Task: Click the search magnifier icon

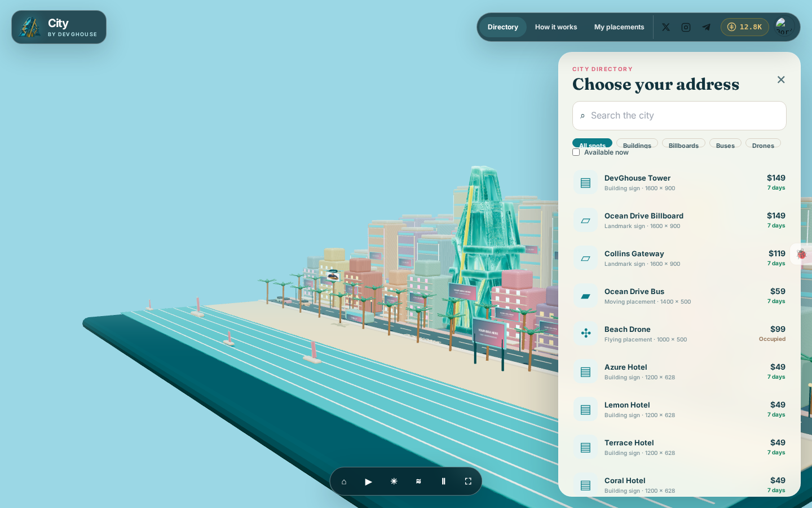Action: pyautogui.click(x=582, y=116)
